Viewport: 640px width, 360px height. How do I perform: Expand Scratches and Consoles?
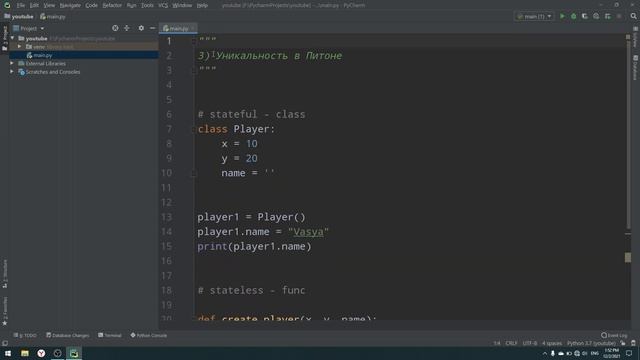point(12,72)
